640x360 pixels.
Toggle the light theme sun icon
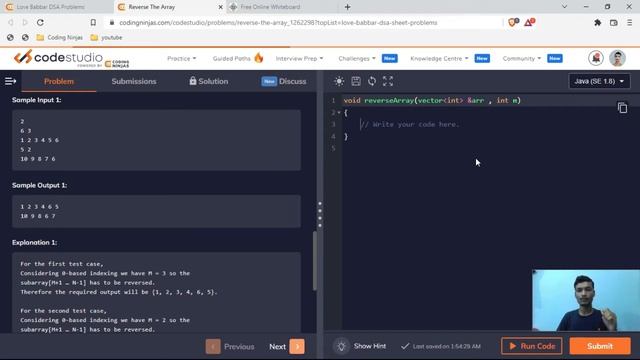339,81
